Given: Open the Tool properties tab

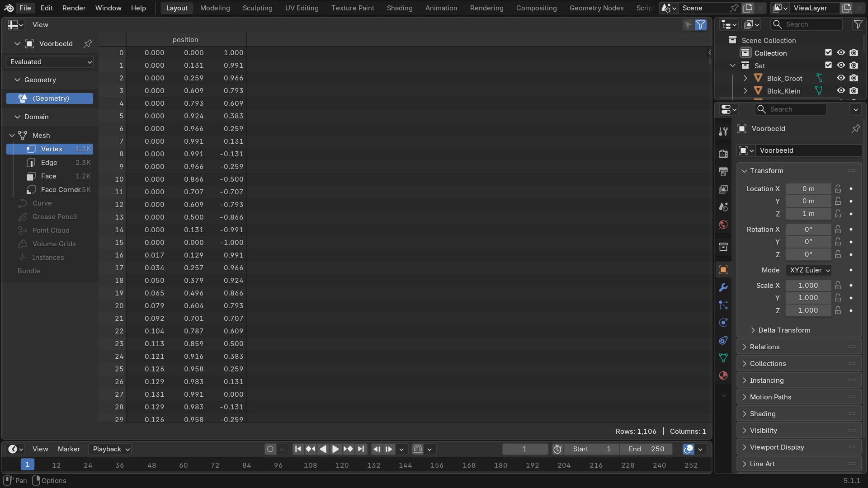Looking at the screenshot, I should (723, 131).
